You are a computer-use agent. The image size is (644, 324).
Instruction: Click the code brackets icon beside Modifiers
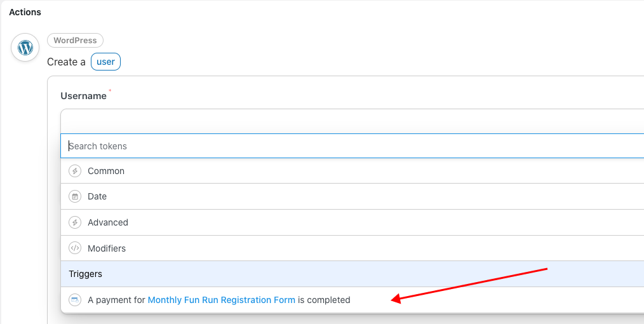tap(75, 248)
